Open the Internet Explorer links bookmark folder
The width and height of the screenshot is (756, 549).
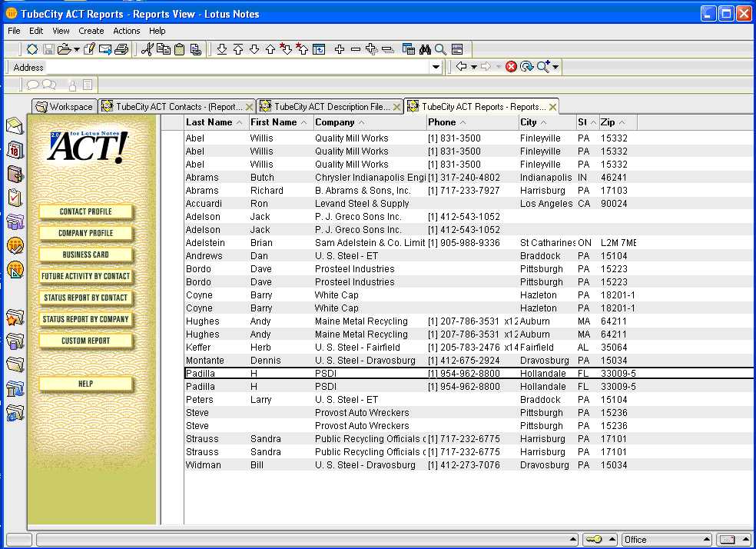15,413
